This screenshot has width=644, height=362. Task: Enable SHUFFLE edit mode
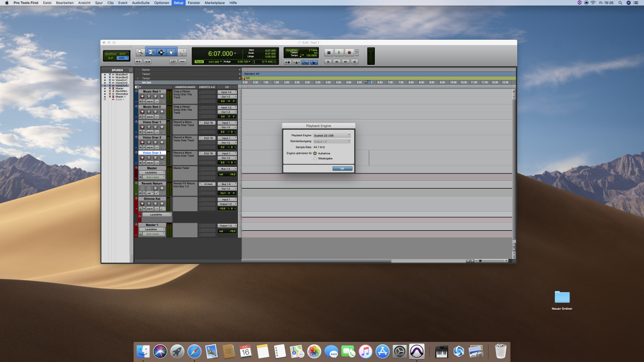(110, 54)
